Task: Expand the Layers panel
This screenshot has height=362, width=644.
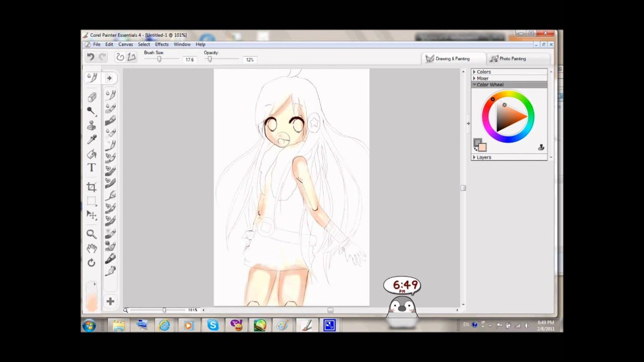Action: click(509, 157)
